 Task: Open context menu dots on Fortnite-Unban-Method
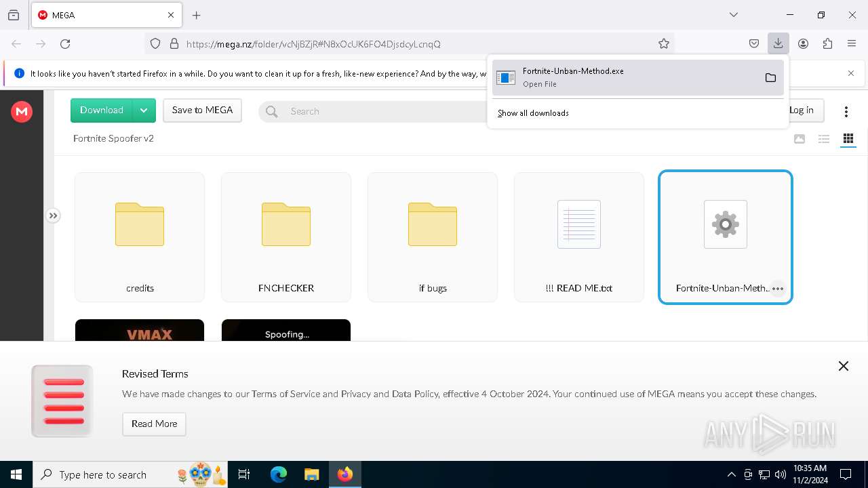pos(778,289)
